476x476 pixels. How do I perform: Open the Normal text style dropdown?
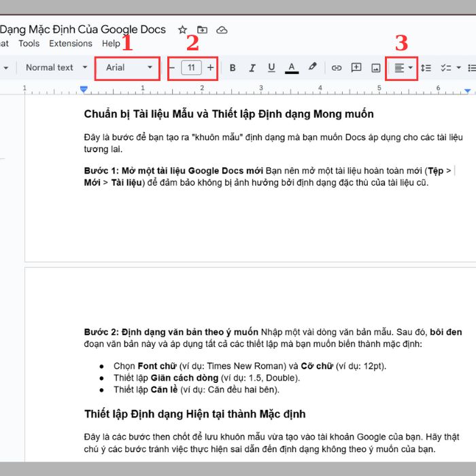click(x=56, y=67)
